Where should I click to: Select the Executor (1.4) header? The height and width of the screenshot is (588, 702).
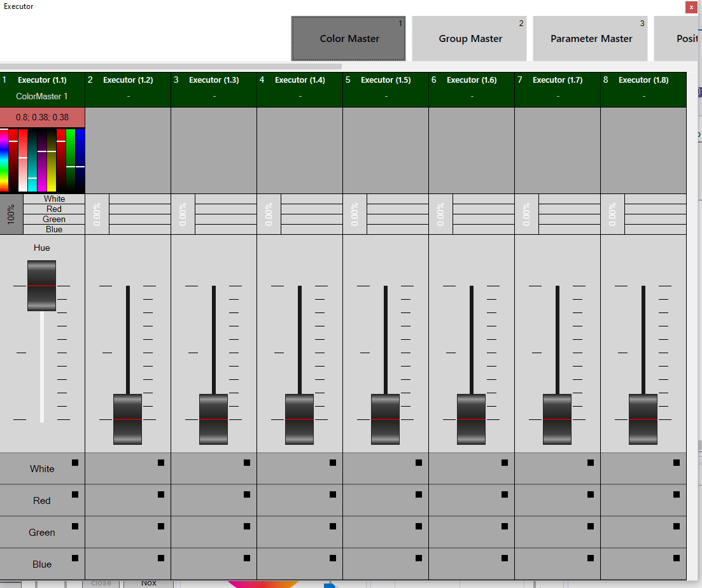[300, 88]
